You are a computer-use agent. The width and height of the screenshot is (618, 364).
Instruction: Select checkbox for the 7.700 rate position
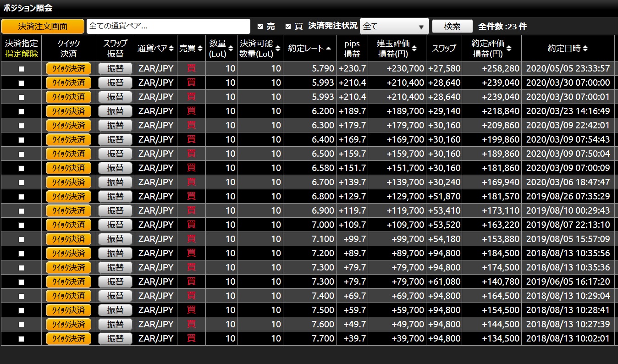(21, 339)
